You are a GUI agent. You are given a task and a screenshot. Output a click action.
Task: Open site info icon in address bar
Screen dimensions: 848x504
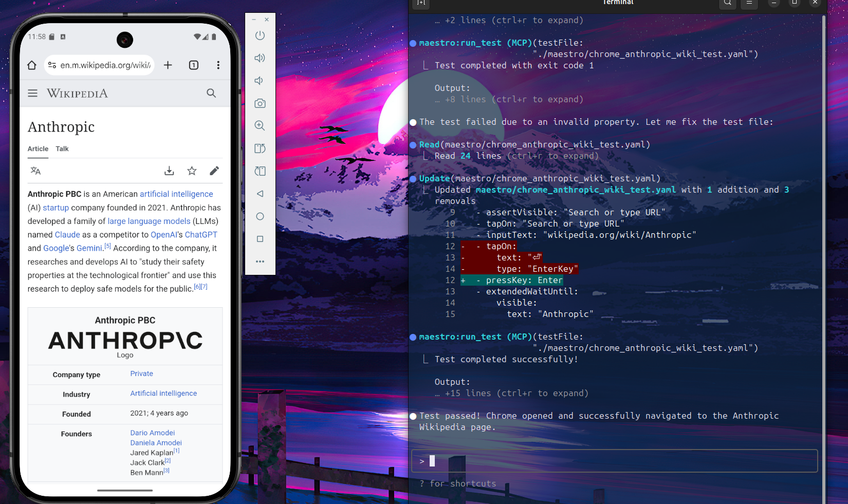point(52,65)
